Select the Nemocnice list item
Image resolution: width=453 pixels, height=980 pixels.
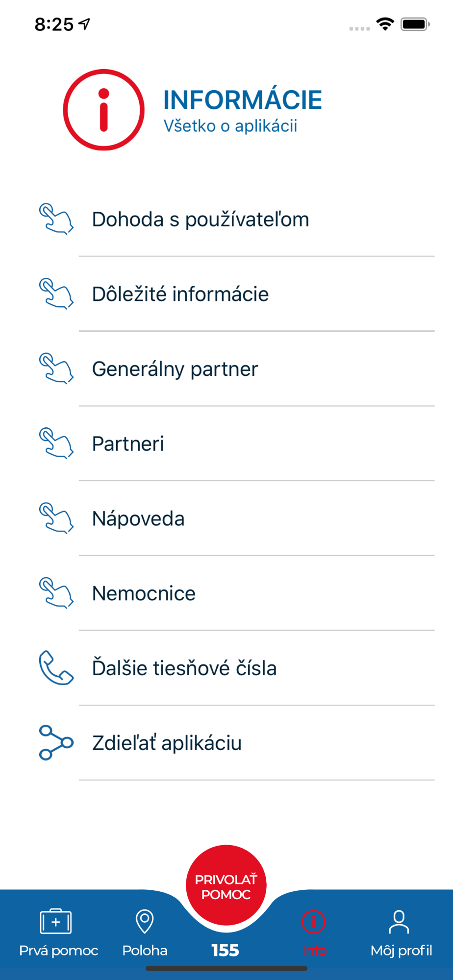tap(144, 593)
